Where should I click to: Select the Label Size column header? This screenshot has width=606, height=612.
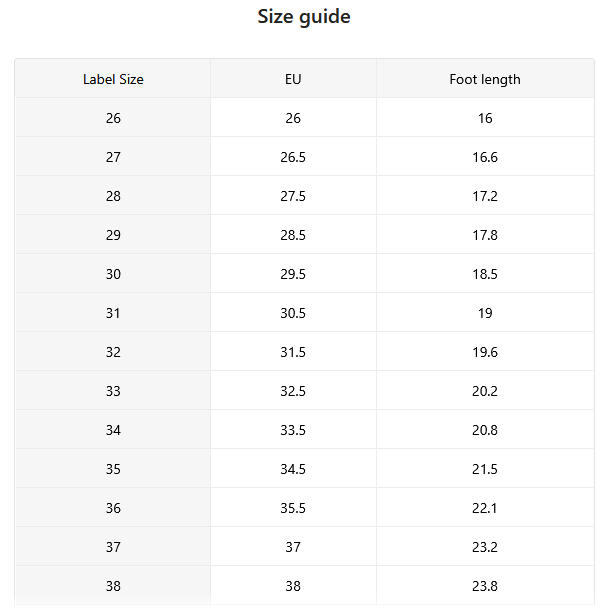click(113, 79)
